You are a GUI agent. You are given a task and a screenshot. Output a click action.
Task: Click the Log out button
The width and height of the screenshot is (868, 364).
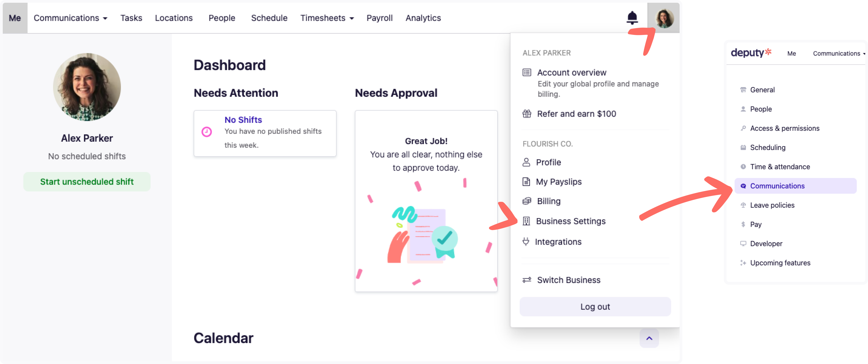point(595,307)
